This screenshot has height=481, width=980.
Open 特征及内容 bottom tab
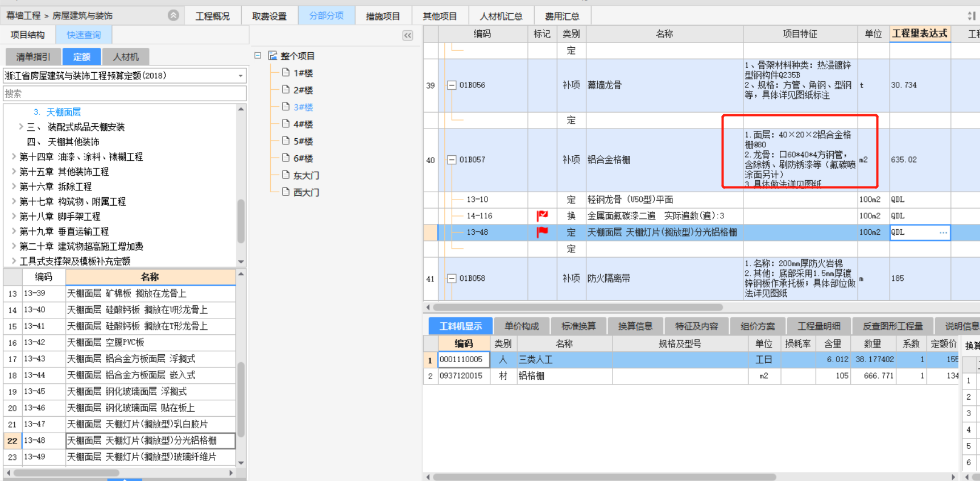click(x=696, y=326)
